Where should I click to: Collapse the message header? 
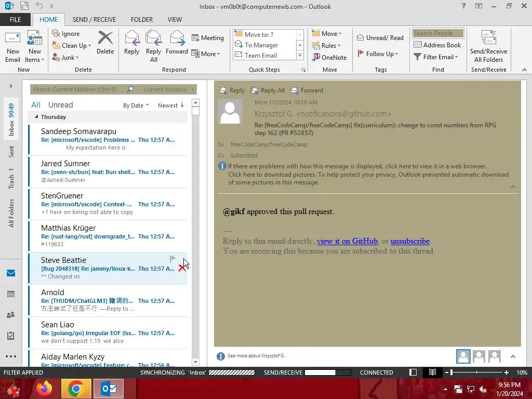pos(513,187)
